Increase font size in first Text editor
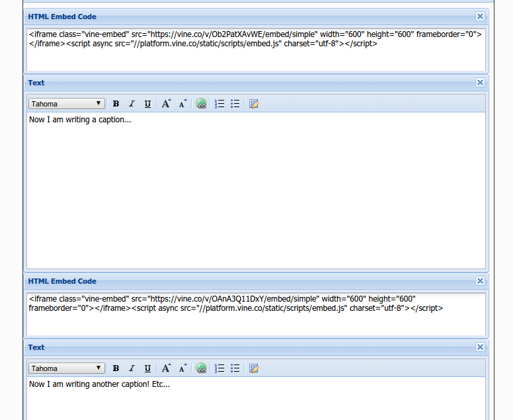The image size is (513, 420). click(x=167, y=104)
